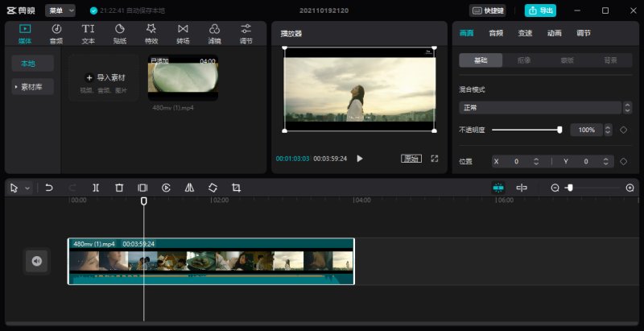Click the reverse playback icon
This screenshot has width=644, height=331.
click(x=166, y=188)
